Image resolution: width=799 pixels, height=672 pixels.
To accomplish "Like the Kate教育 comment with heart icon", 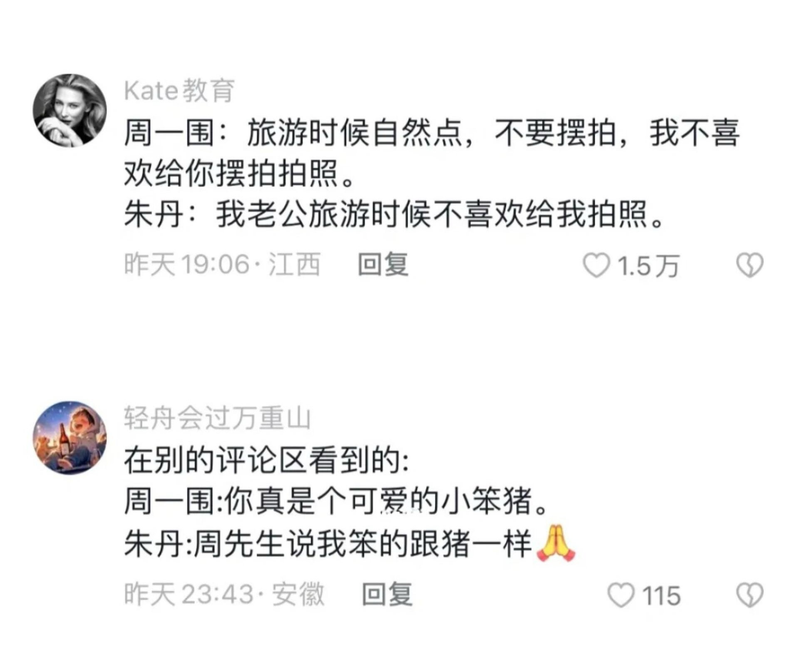I will pos(596,265).
